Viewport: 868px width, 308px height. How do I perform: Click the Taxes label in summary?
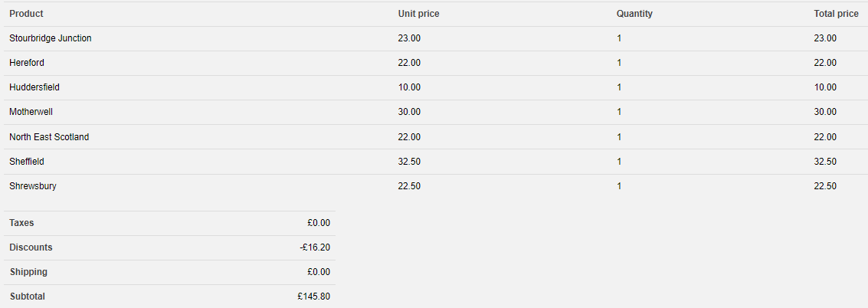[x=21, y=223]
